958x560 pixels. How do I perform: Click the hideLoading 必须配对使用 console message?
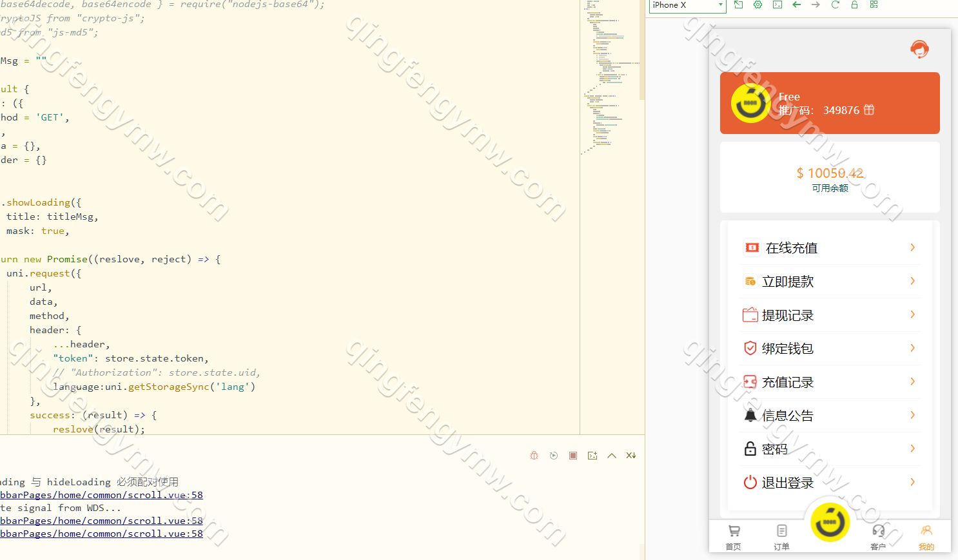[89, 482]
